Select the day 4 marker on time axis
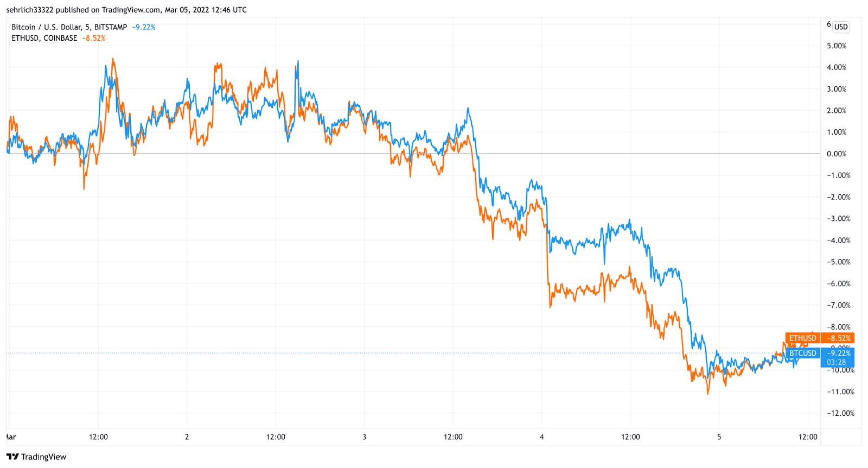The image size is (868, 468). (542, 437)
